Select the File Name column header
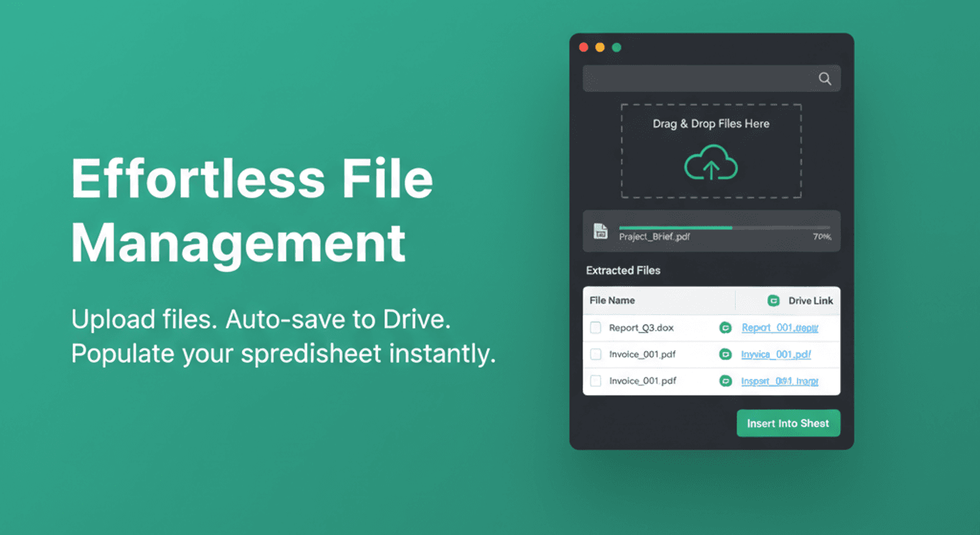The height and width of the screenshot is (535, 980). pyautogui.click(x=611, y=300)
